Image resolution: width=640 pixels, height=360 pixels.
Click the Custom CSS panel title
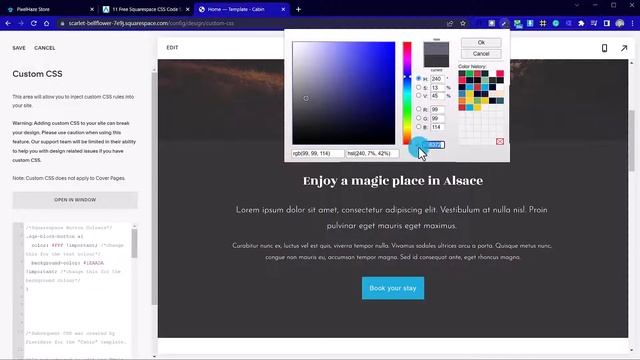pyautogui.click(x=37, y=74)
